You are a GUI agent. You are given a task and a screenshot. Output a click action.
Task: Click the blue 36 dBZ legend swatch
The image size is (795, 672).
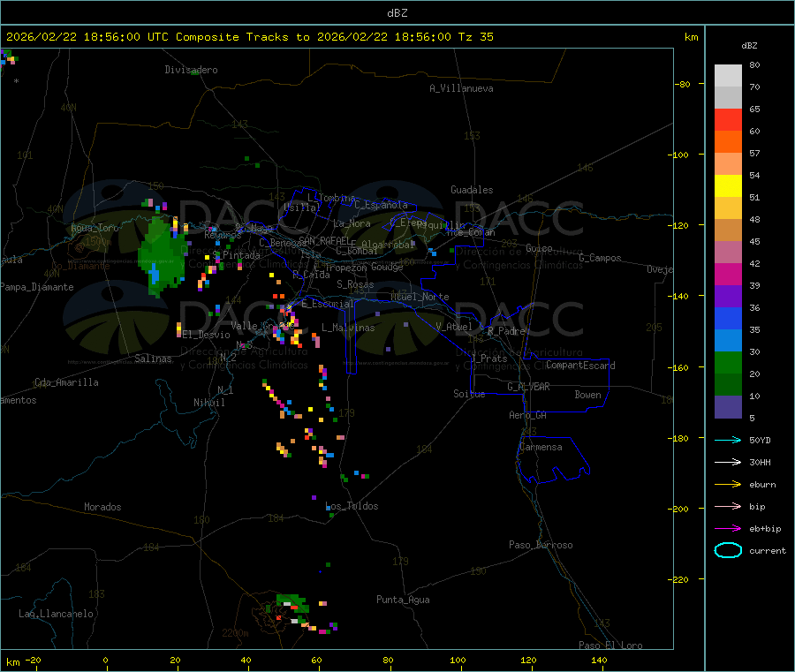pos(728,318)
